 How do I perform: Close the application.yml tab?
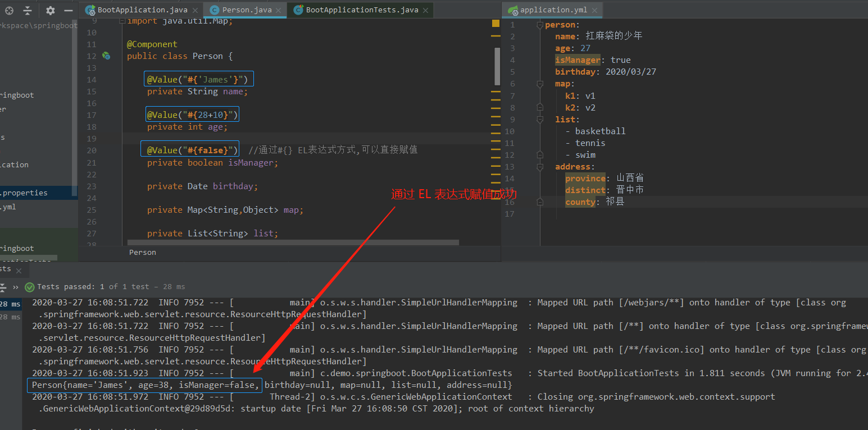[x=595, y=10]
